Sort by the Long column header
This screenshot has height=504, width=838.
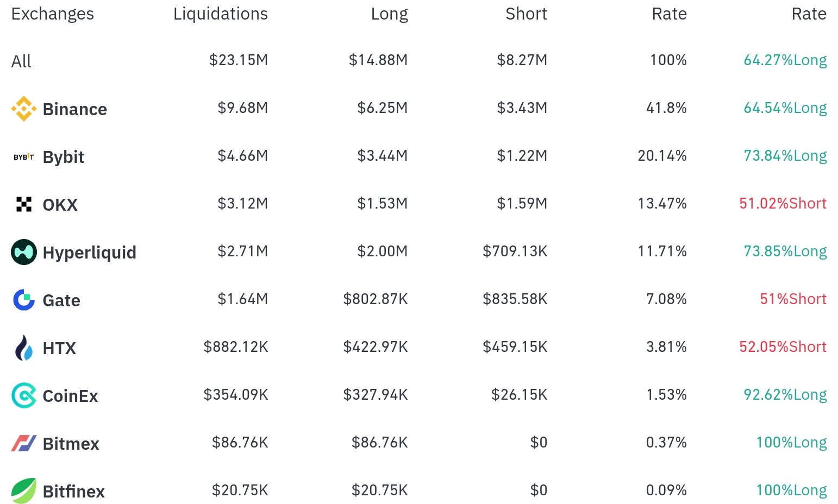(389, 14)
